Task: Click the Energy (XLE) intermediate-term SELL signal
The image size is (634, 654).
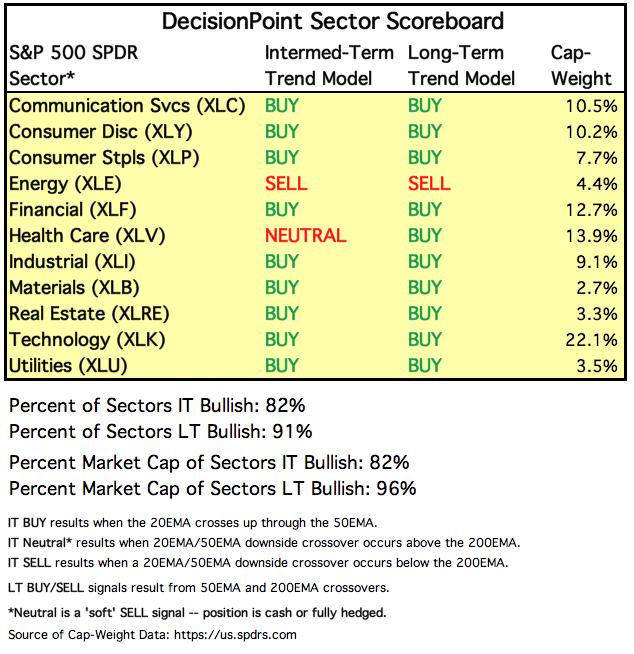Action: 286,184
